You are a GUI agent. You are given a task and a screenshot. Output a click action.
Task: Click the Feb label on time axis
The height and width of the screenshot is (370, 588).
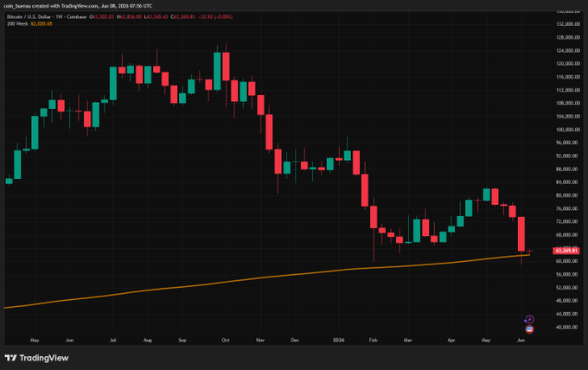[x=374, y=341]
